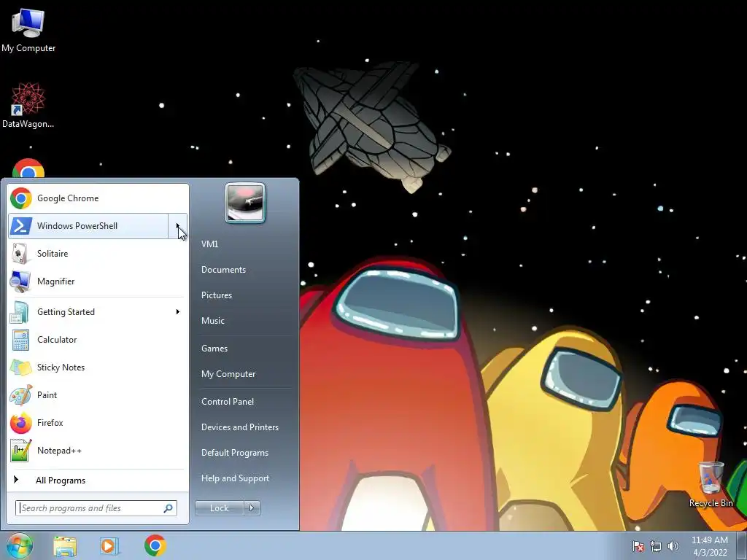Click Show Desktop strip at taskbar end
The height and width of the screenshot is (560, 747).
tap(742, 546)
